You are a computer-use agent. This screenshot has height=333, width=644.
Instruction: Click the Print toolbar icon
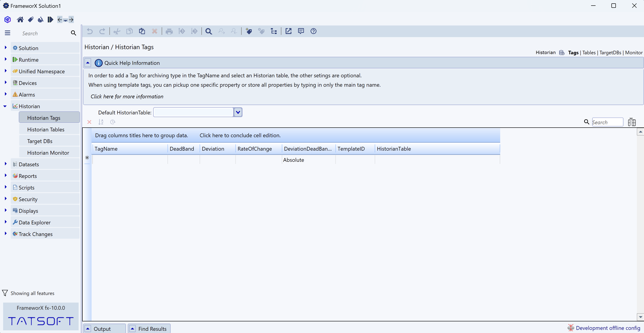[169, 31]
